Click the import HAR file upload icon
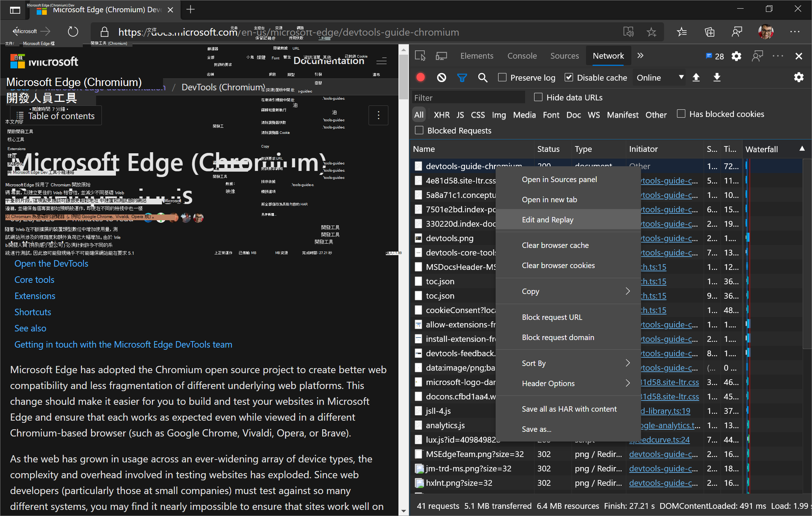Image resolution: width=812 pixels, height=516 pixels. point(696,77)
